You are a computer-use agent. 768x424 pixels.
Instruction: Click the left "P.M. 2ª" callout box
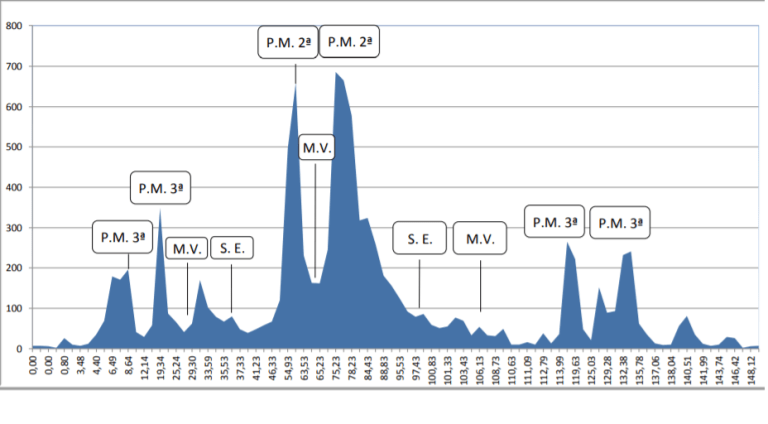pos(288,42)
